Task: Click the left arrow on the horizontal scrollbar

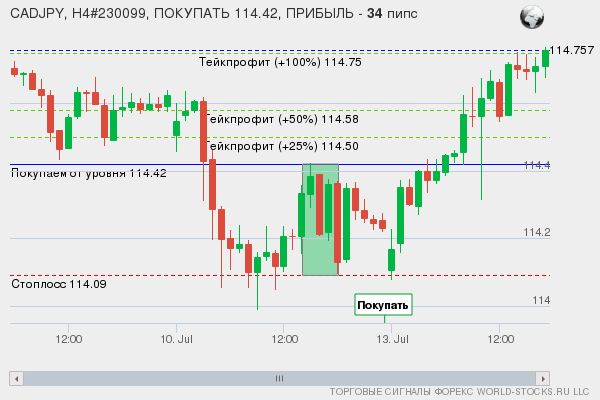Action: (x=16, y=379)
